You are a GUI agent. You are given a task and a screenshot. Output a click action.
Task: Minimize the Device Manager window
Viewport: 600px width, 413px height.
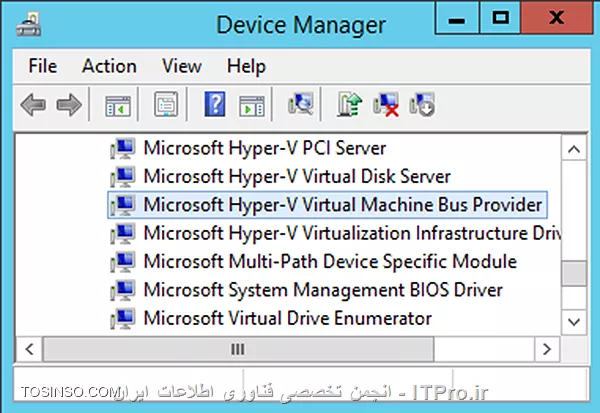(457, 18)
